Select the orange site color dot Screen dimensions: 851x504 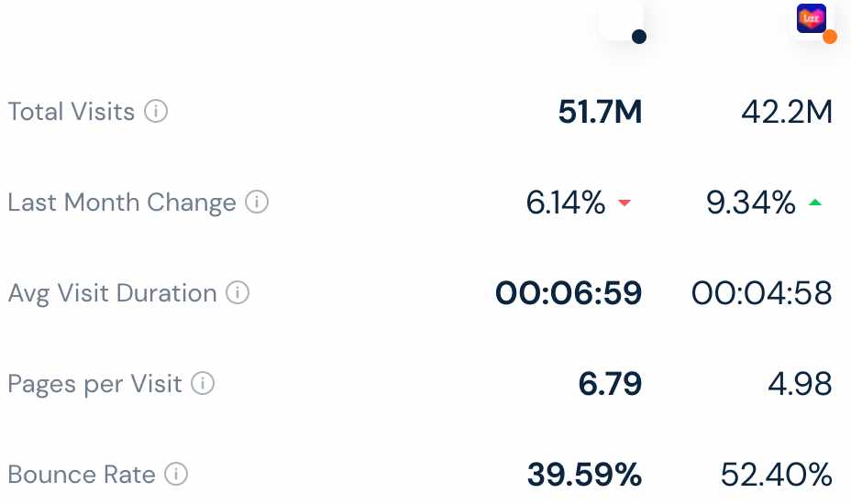829,37
